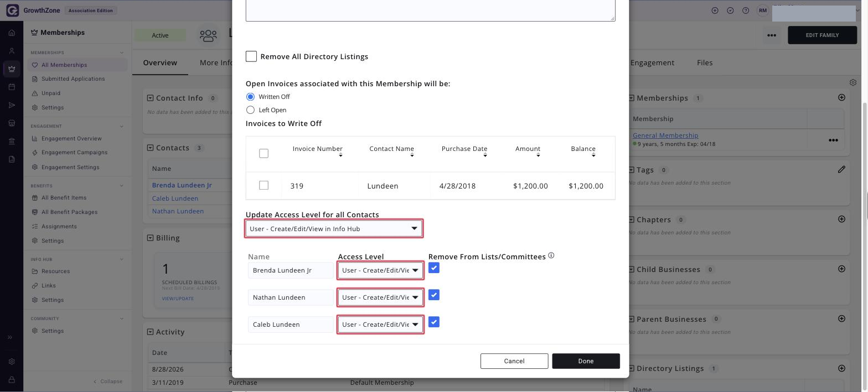Switch to the Files tab

pyautogui.click(x=705, y=62)
